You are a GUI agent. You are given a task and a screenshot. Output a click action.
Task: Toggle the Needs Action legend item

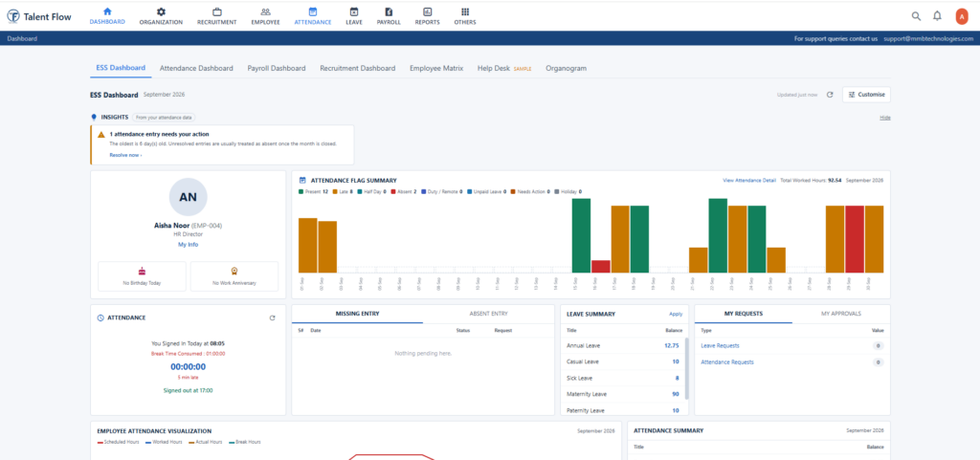click(530, 191)
